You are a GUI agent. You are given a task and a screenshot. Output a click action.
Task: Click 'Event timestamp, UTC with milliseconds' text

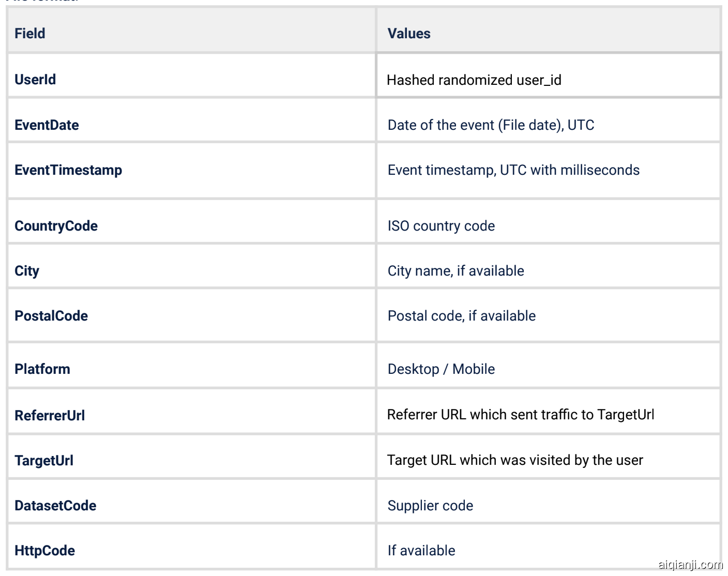[x=513, y=170]
